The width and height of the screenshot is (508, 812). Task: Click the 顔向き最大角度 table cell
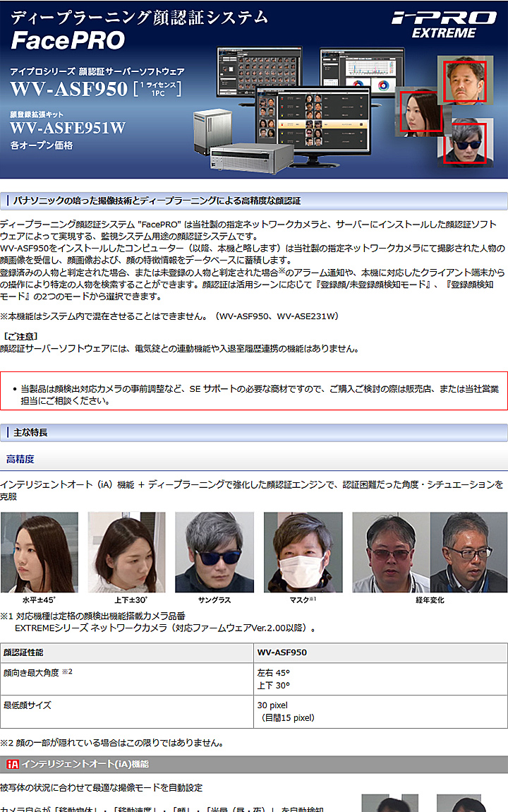click(127, 679)
